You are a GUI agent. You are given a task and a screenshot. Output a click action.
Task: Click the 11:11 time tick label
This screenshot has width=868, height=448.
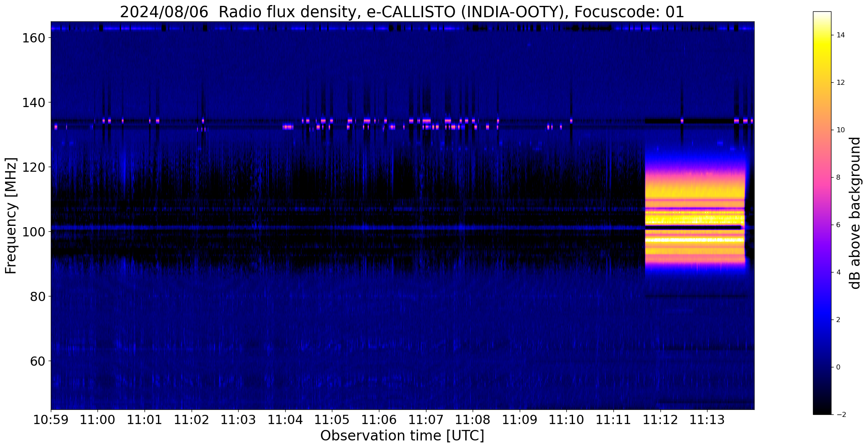tap(614, 420)
